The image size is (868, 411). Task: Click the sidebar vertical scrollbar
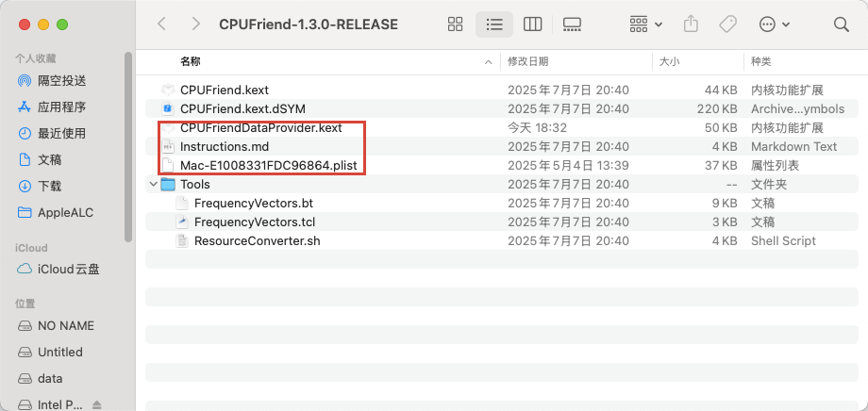point(128,147)
